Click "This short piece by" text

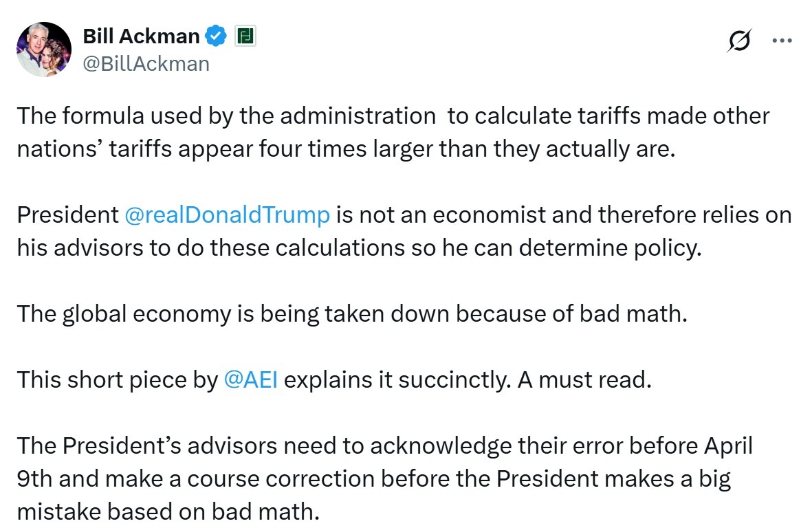pyautogui.click(x=118, y=379)
